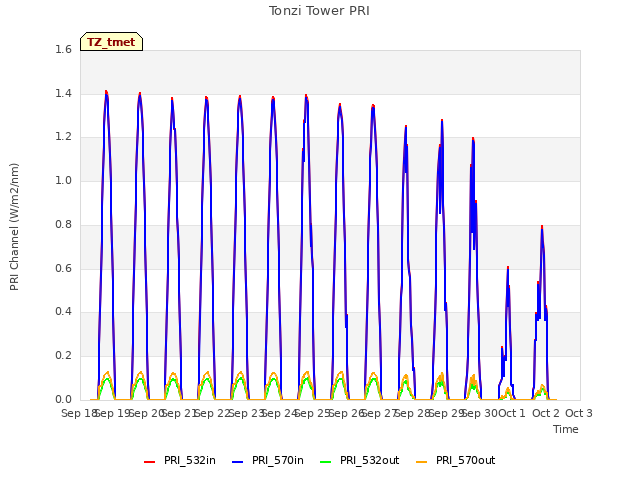Click the Oct 2 peak near 0.8
This screenshot has width=640, height=480.
tap(542, 227)
